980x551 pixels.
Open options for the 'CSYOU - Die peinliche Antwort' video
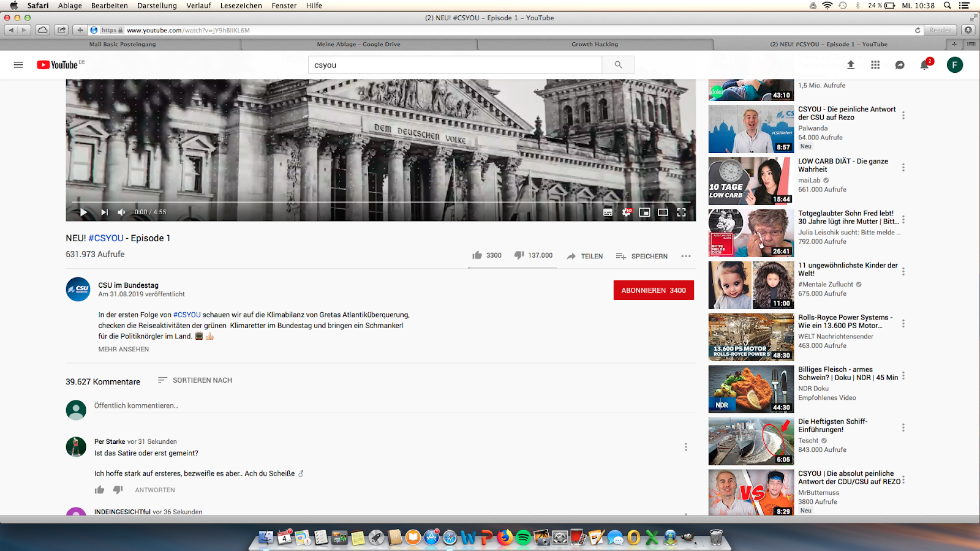coord(903,115)
